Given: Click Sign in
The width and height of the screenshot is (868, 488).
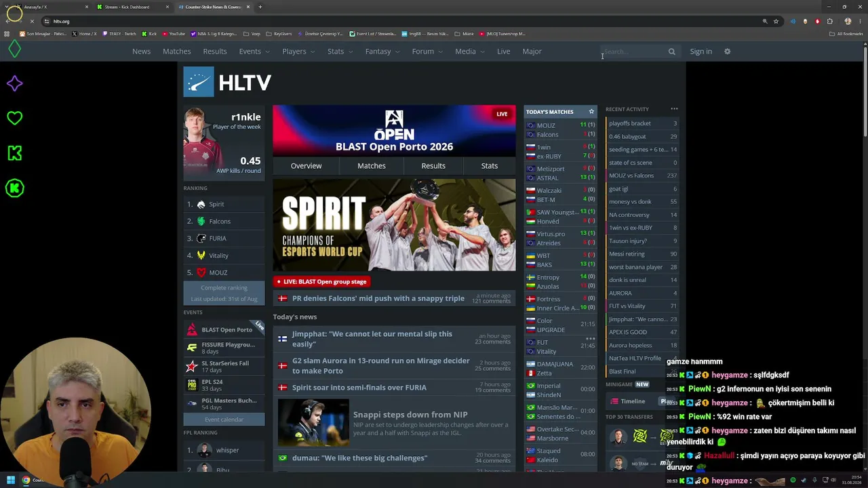Looking at the screenshot, I should tap(701, 52).
